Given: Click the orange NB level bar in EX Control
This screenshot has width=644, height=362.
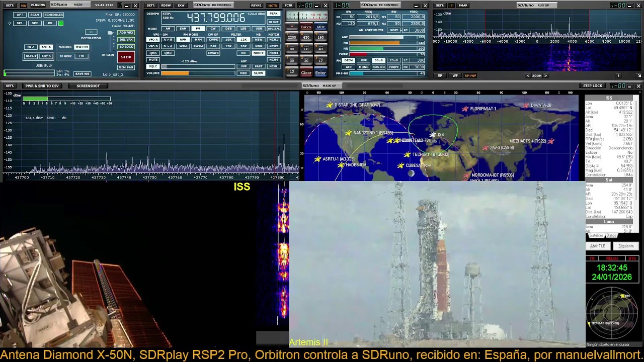Looking at the screenshot, I should pyautogui.click(x=383, y=43).
